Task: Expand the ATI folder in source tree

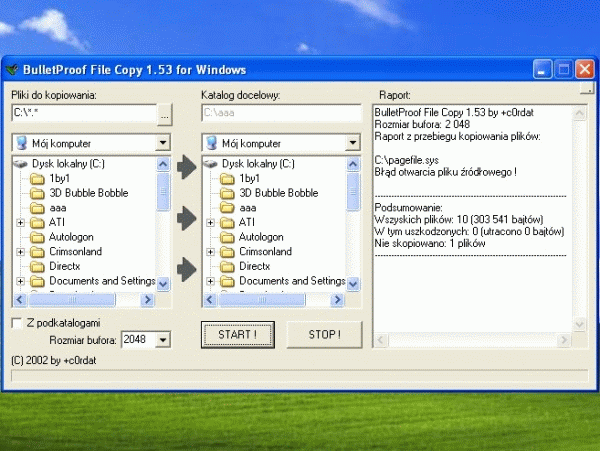Action: [21, 222]
